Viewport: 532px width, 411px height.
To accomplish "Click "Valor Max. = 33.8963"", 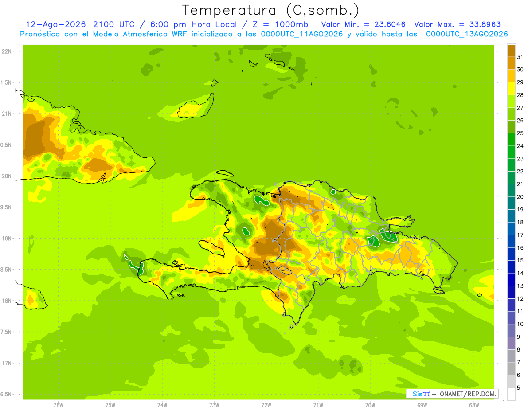I will tap(458, 24).
